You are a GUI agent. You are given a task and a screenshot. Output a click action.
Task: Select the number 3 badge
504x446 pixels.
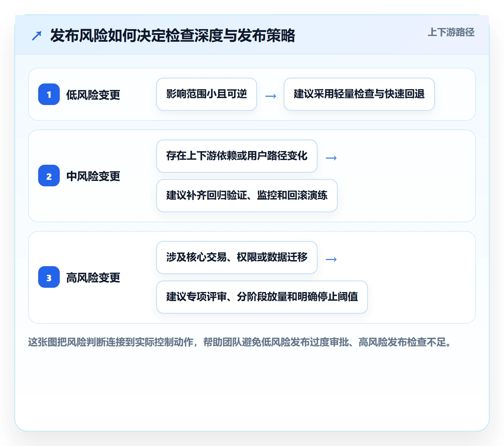[x=49, y=277]
